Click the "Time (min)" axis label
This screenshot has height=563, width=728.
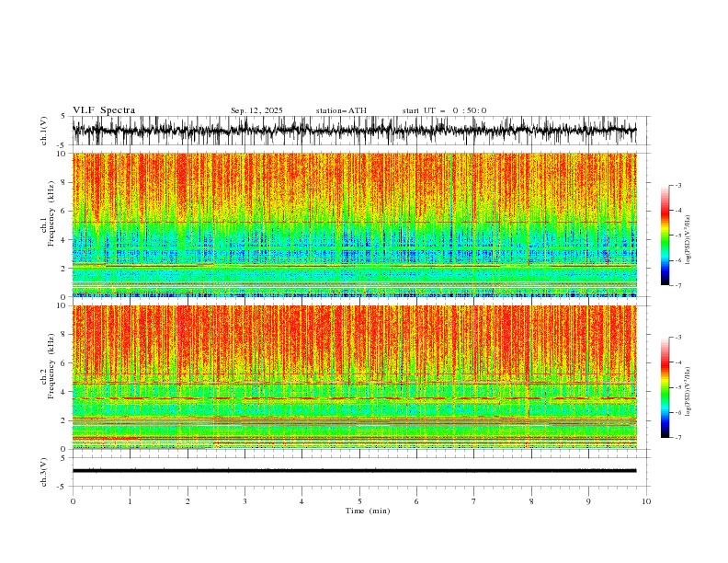pos(368,511)
